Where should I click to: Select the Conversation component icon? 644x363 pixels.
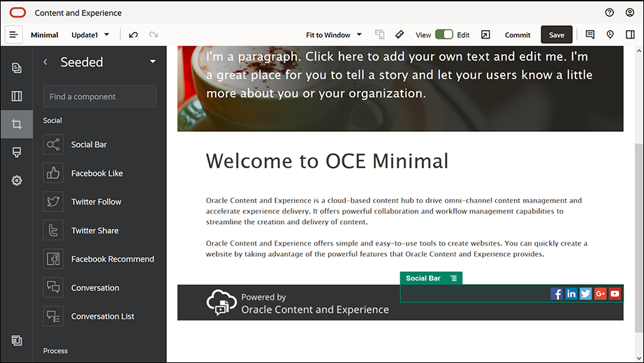point(53,288)
